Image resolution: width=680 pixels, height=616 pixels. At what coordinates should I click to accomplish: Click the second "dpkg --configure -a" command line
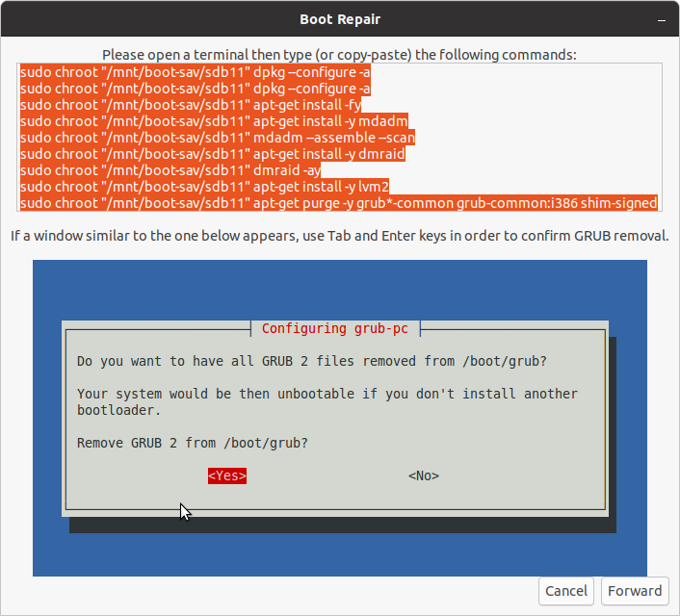pos(195,90)
